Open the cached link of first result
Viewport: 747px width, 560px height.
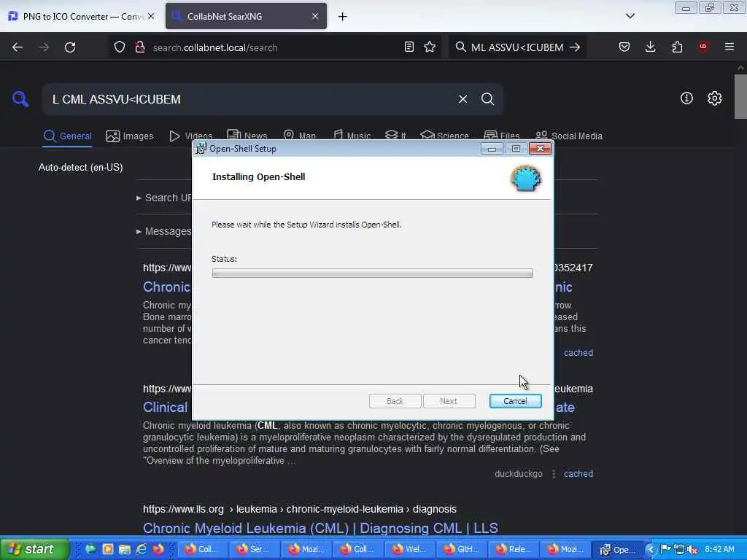click(578, 353)
